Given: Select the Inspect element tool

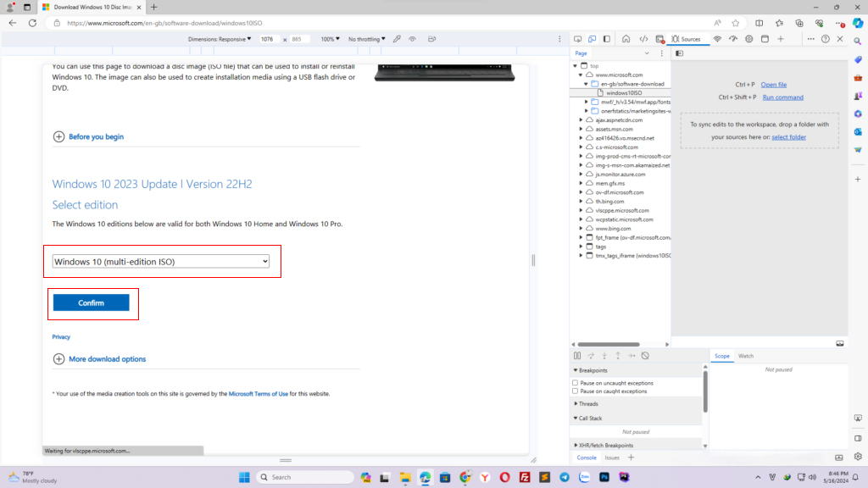Looking at the screenshot, I should (x=577, y=38).
